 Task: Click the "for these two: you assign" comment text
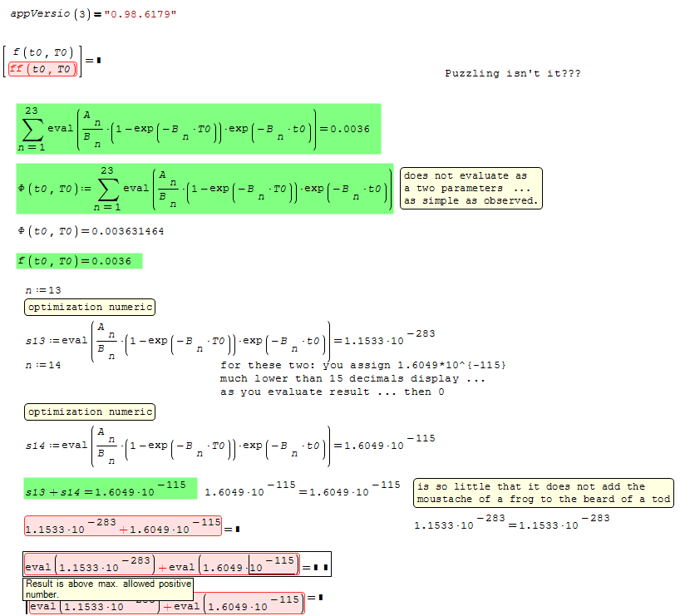click(362, 378)
